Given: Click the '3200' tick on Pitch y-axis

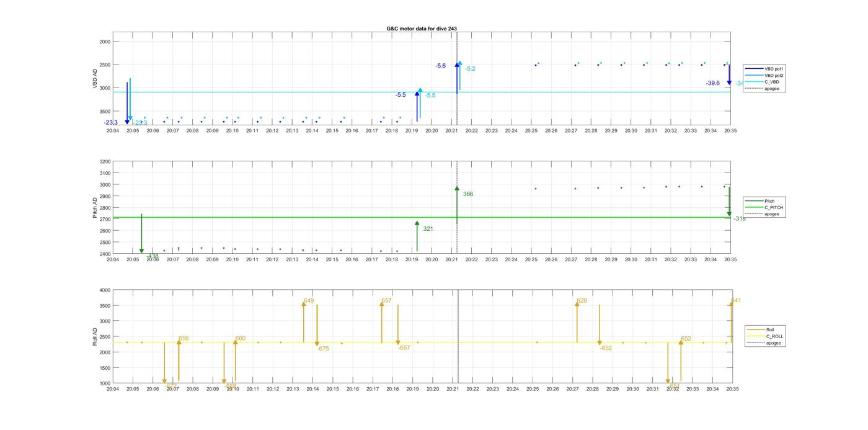Looking at the screenshot, I should pyautogui.click(x=105, y=162).
